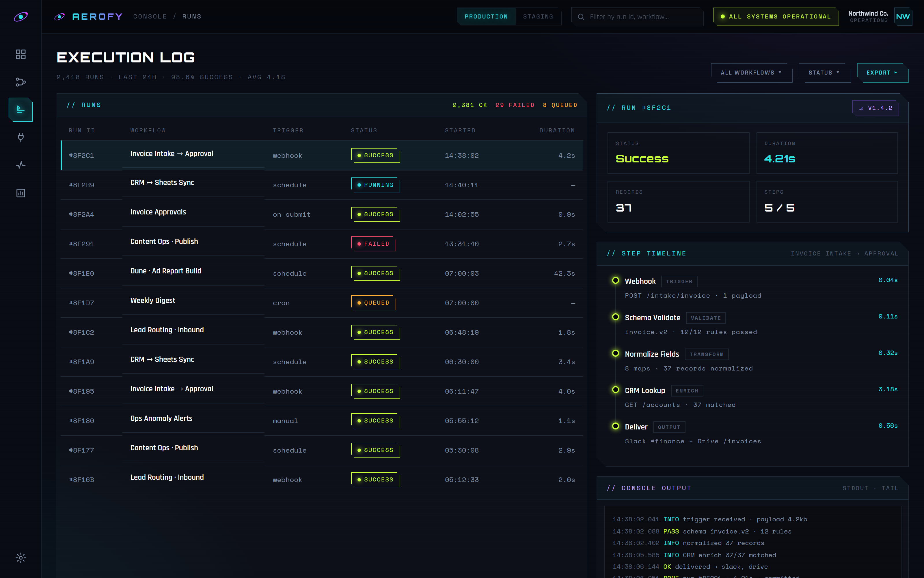Click the QUEUED status badge
Viewport: 924px width, 578px height.
tap(373, 303)
